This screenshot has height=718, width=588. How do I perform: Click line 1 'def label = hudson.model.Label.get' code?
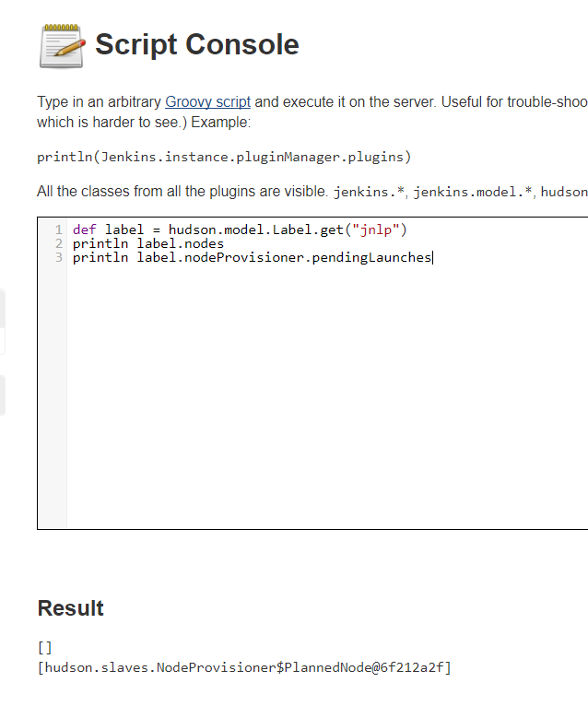coord(240,230)
